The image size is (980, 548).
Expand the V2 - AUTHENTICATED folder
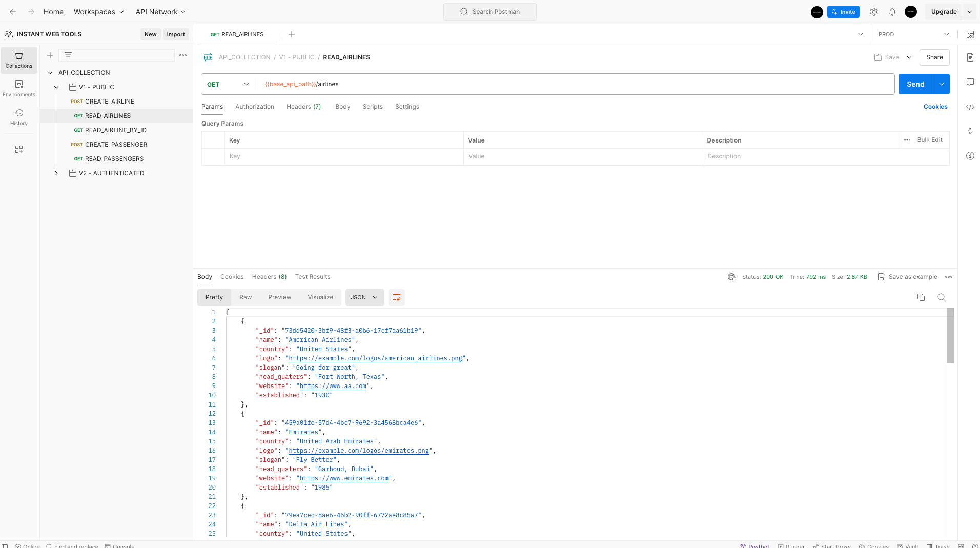tap(56, 173)
